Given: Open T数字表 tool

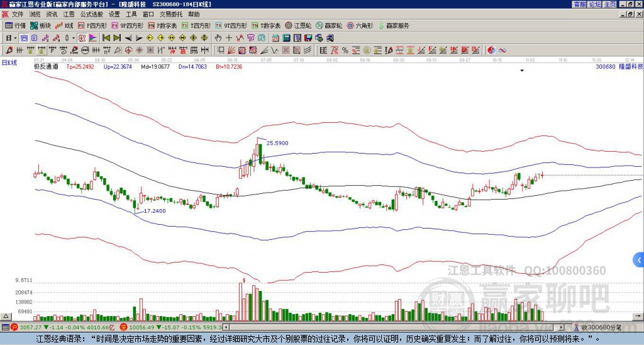Looking at the screenshot, I should [x=266, y=25].
